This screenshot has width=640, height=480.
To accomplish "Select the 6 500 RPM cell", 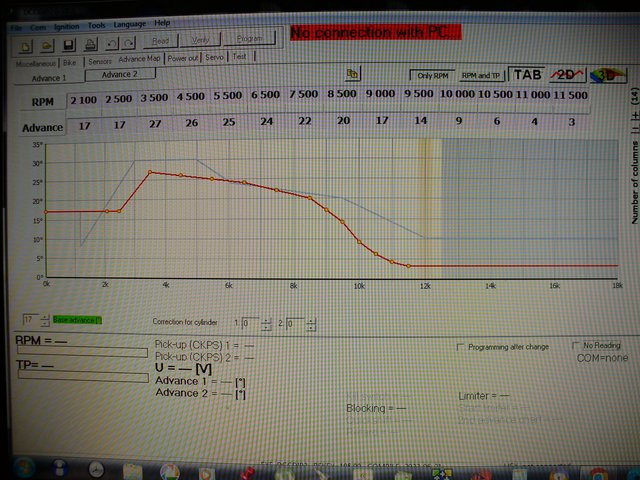I will tap(265, 96).
